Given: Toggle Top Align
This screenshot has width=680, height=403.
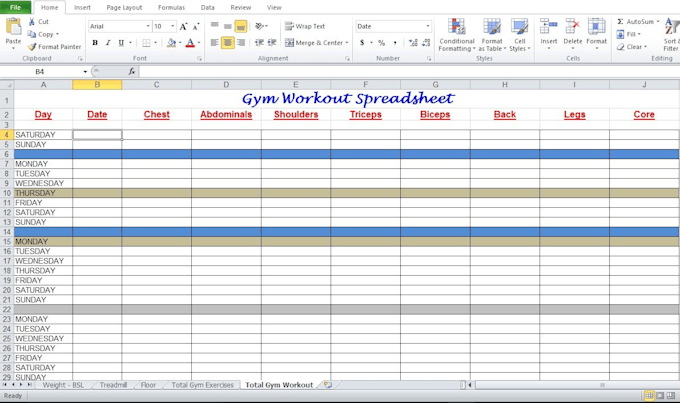Looking at the screenshot, I should 214,26.
